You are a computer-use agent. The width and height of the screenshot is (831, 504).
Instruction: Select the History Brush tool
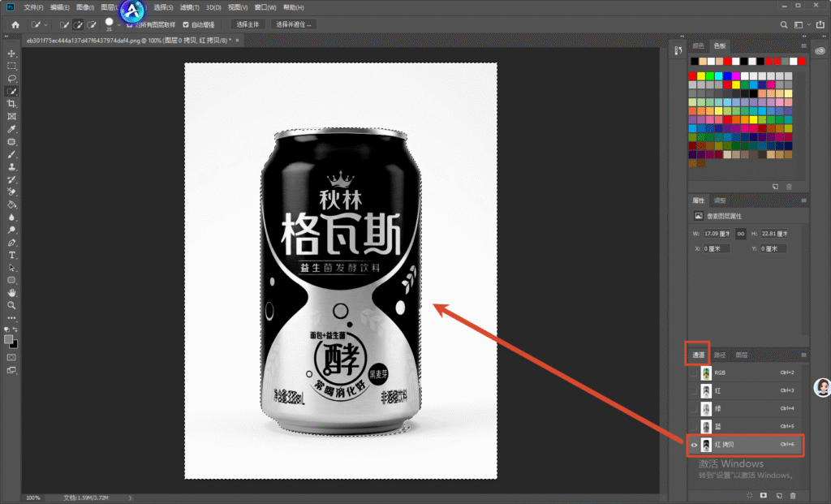pos(11,179)
